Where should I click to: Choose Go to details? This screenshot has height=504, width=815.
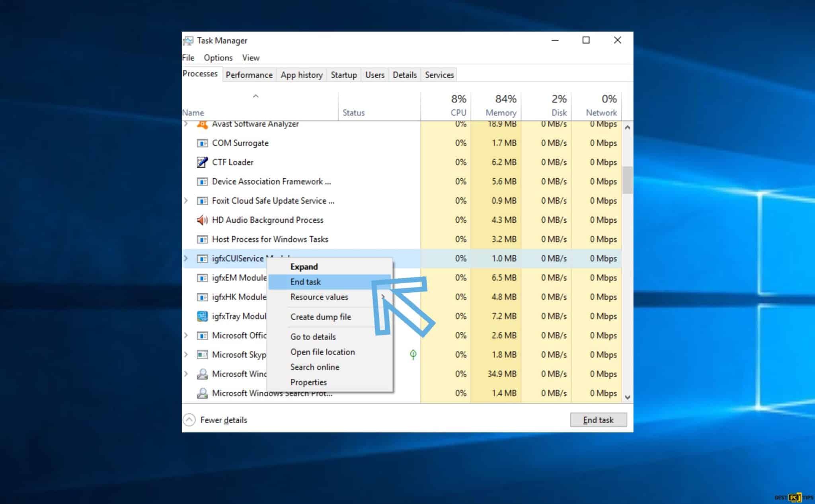(330, 337)
